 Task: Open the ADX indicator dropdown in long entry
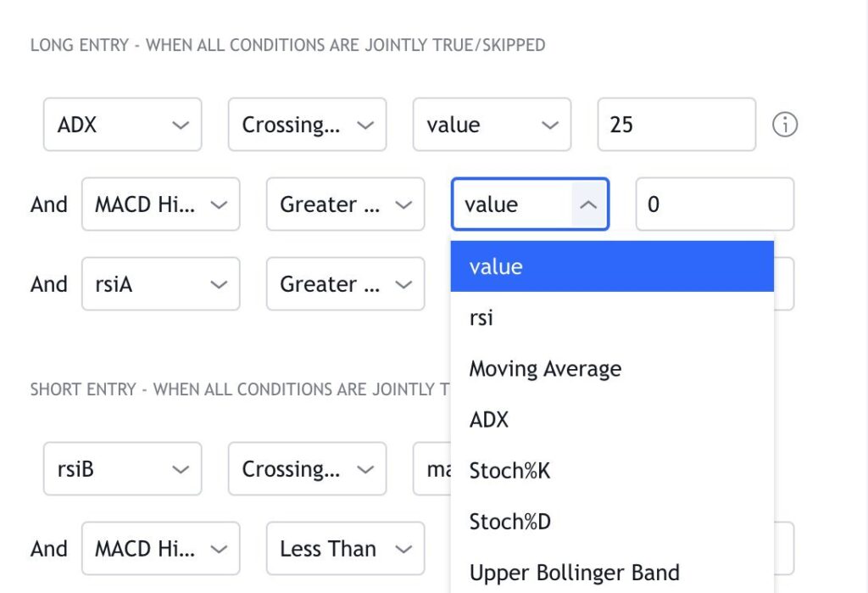(x=122, y=125)
